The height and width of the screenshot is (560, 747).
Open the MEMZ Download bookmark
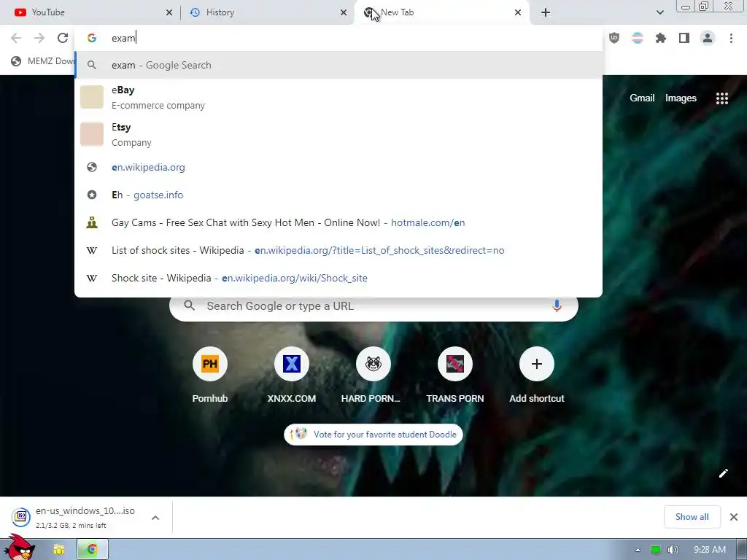tap(43, 61)
